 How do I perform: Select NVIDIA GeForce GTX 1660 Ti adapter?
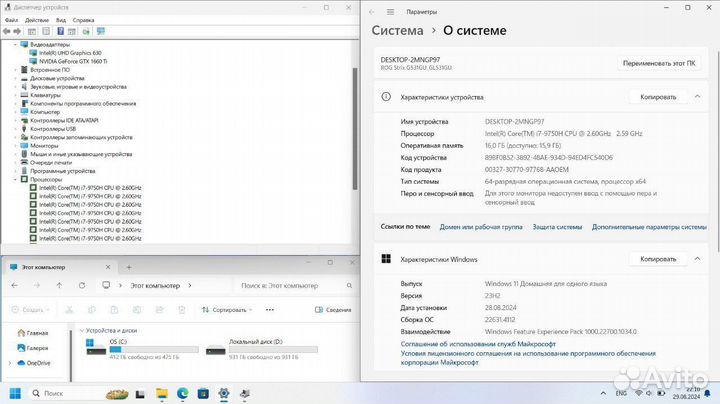coord(73,61)
